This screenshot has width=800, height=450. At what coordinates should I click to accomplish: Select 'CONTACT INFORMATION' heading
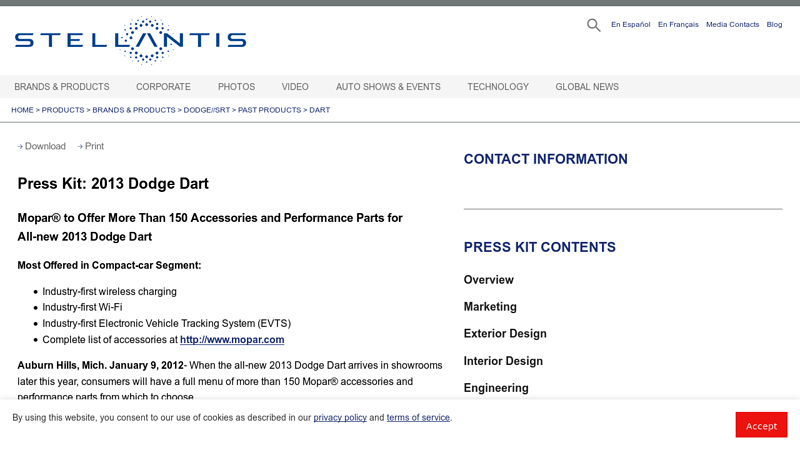point(545,159)
